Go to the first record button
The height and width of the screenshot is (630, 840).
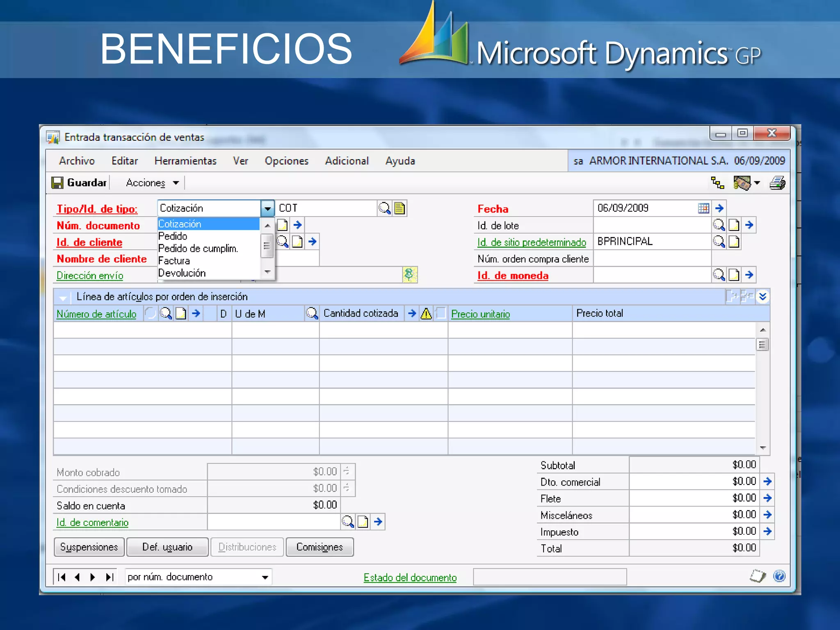coord(62,577)
